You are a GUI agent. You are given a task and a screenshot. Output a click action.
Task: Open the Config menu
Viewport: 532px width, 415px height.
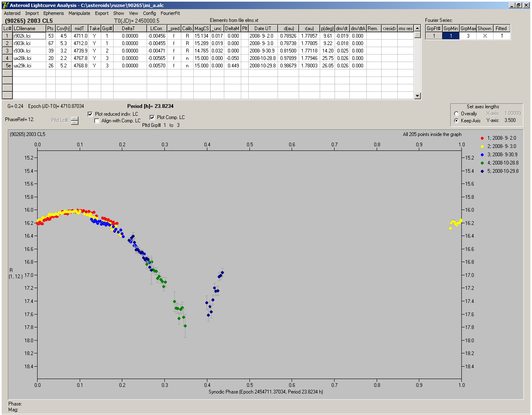(150, 13)
